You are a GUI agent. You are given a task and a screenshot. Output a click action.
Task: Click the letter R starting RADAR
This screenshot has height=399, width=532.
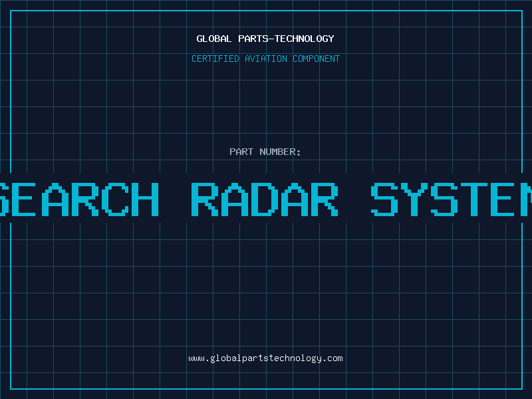point(206,199)
